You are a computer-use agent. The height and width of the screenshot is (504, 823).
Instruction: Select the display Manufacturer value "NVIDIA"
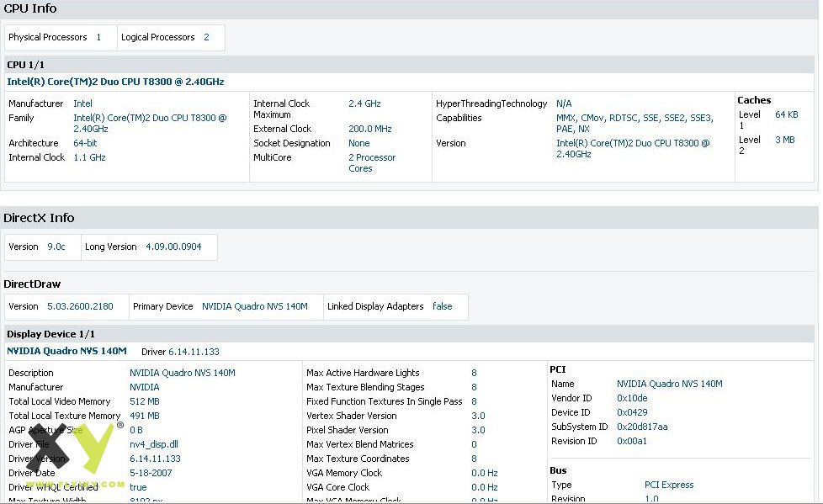145,387
